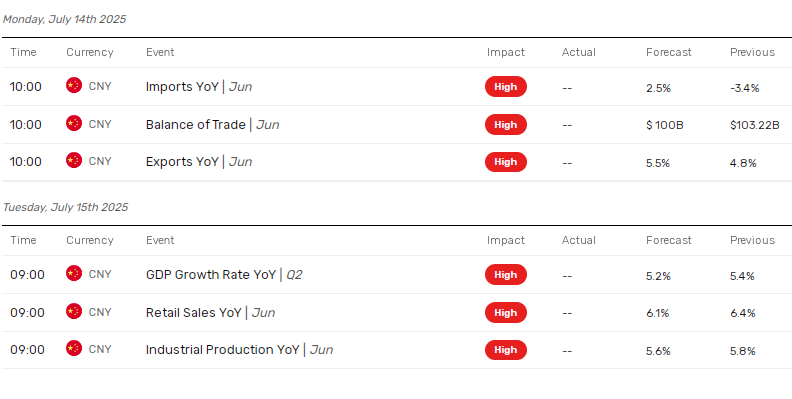
Task: Open the Exports YoY Jun event
Action: point(199,162)
